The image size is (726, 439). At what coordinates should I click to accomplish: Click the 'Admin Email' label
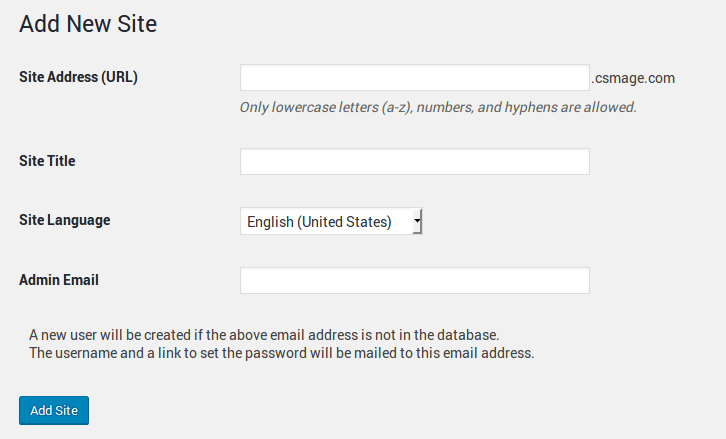coord(59,280)
